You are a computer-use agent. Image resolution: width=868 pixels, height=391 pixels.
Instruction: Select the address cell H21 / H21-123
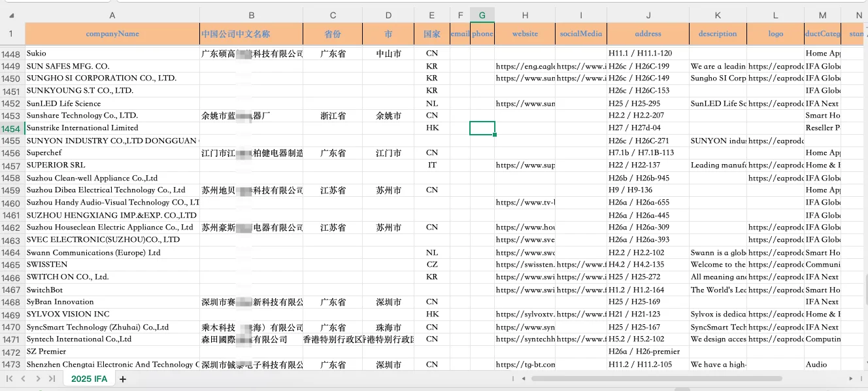point(648,314)
